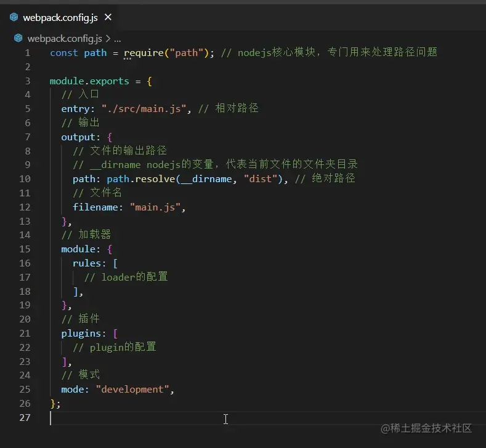Select the webpack.config.js editor tab
Image resolution: width=486 pixels, height=448 pixels.
coord(60,17)
